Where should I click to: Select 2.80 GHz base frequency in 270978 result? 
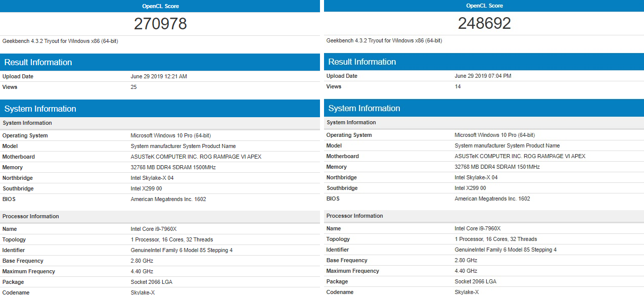point(142,261)
